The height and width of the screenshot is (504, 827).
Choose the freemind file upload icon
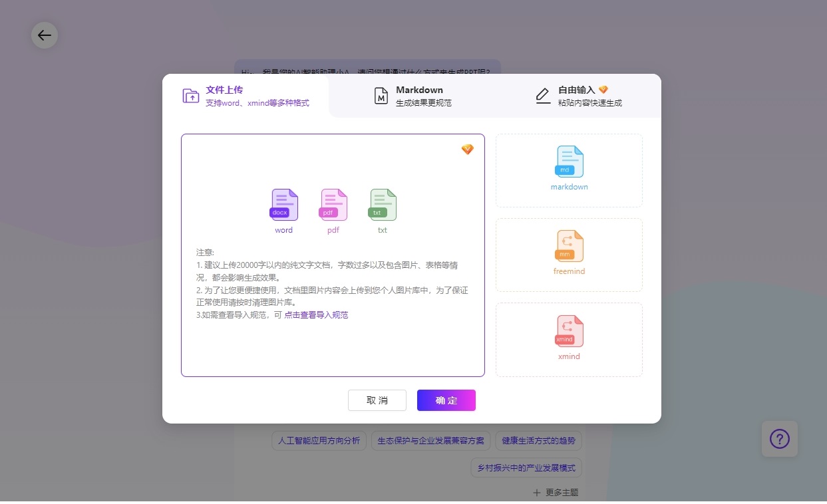(x=569, y=247)
